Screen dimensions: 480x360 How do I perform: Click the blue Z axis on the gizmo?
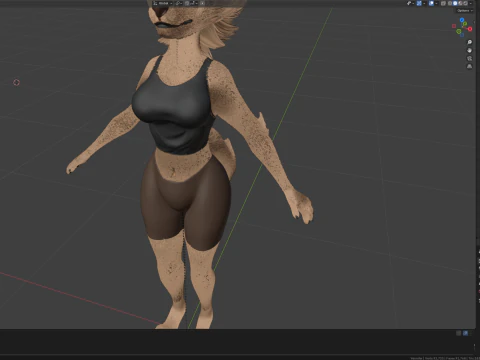[462, 20]
